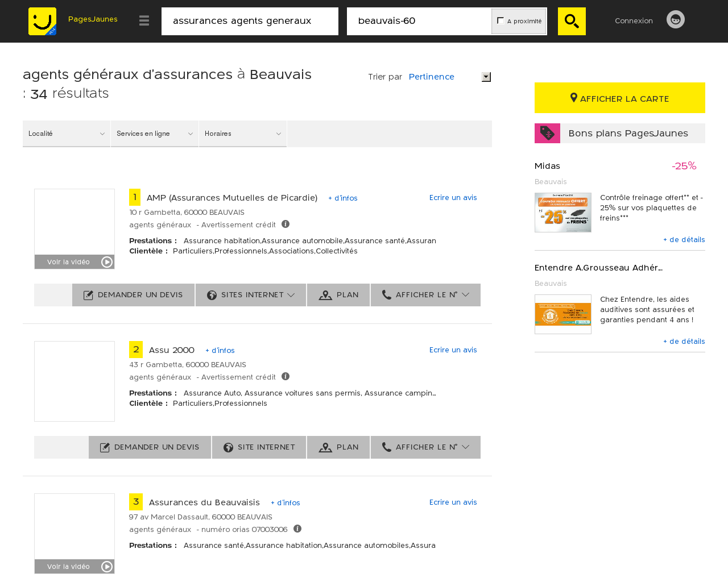
Task: Click Bons plans PagesJaunes heading
Action: click(628, 133)
